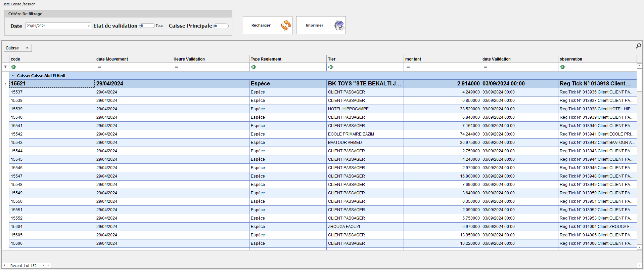Click Tier column filter operator icon

331,67
